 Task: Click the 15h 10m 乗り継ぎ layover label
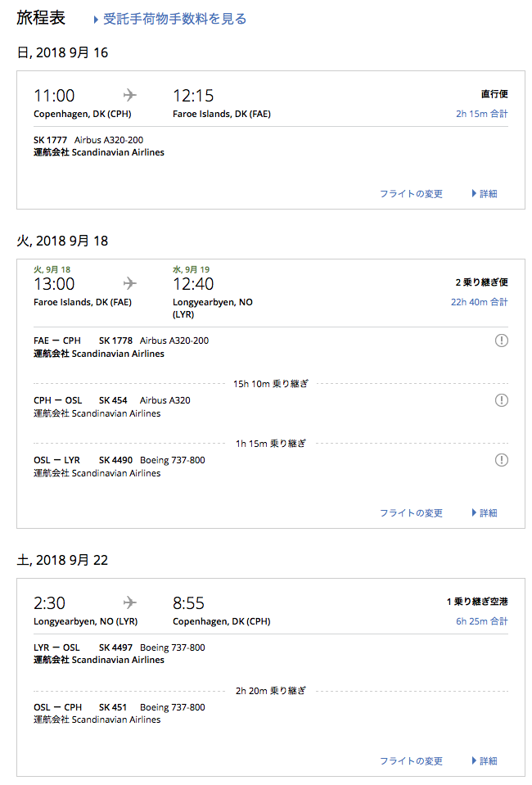click(x=270, y=383)
